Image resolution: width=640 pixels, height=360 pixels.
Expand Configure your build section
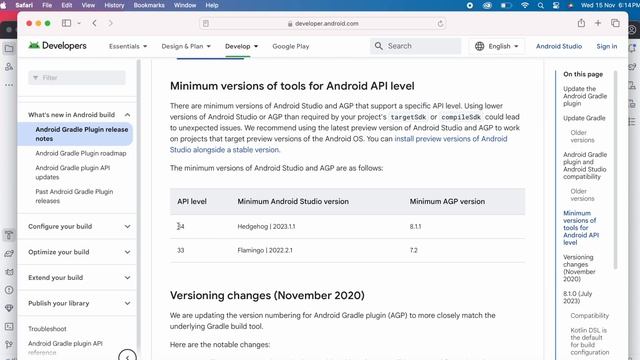(x=127, y=226)
